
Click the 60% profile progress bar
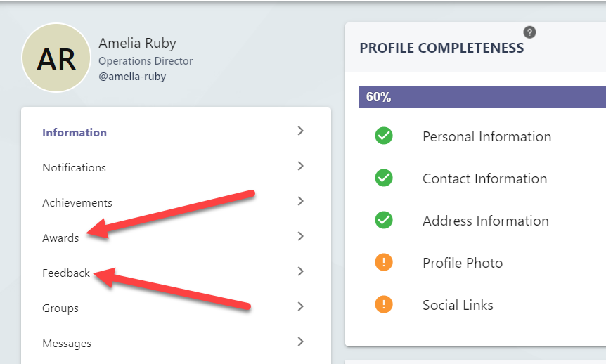click(482, 97)
